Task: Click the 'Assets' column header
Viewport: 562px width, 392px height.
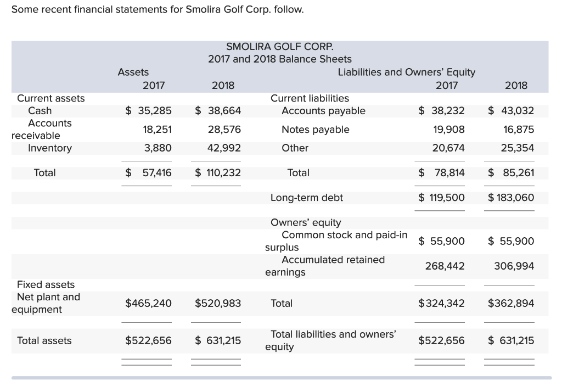Action: pos(133,72)
